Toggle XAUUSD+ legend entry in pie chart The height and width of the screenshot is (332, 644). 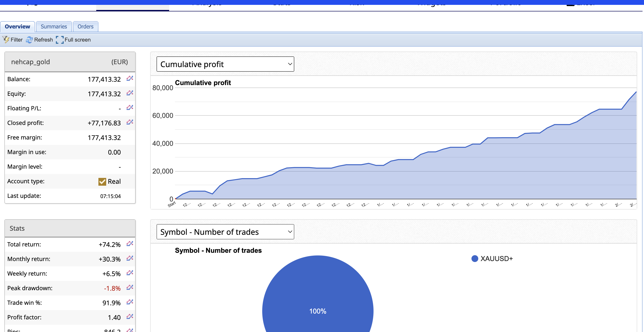492,259
